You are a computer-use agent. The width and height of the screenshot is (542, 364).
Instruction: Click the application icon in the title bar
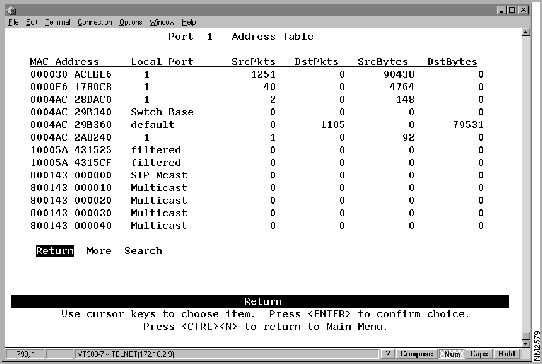11,10
